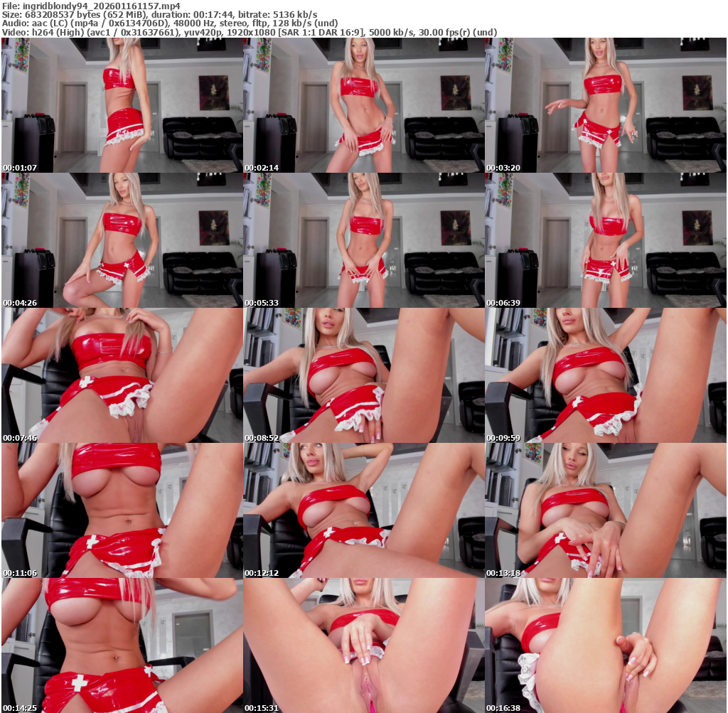This screenshot has width=728, height=713.
Task: Click the Size and duration info line
Action: (x=160, y=15)
